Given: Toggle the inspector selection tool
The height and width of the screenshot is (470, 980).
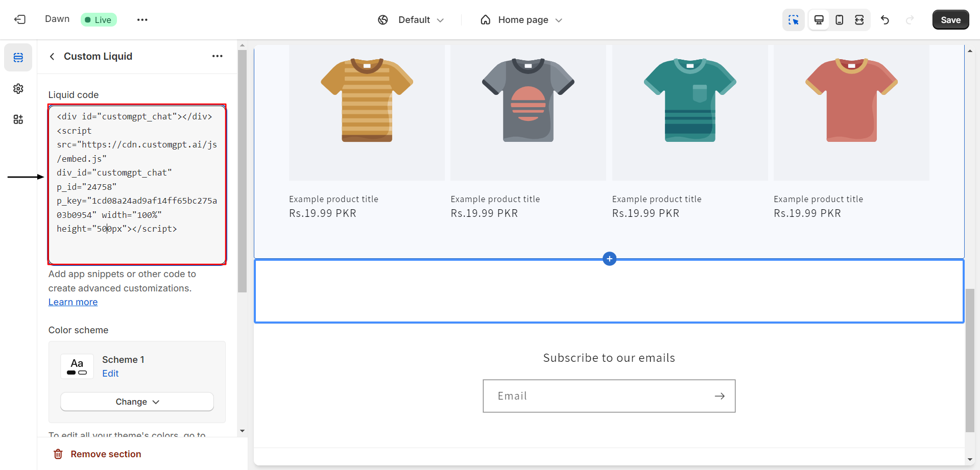Looking at the screenshot, I should coord(793,20).
